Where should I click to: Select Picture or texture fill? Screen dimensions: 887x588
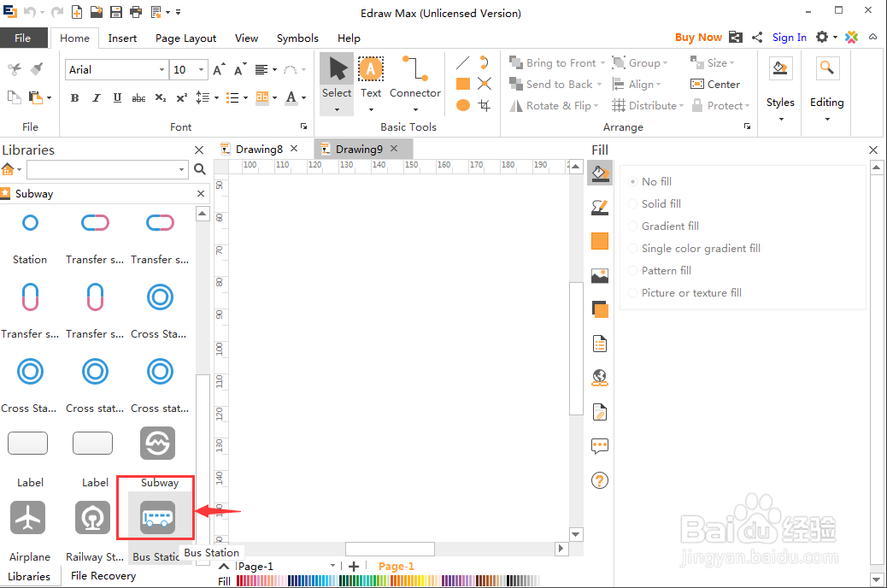tap(685, 292)
